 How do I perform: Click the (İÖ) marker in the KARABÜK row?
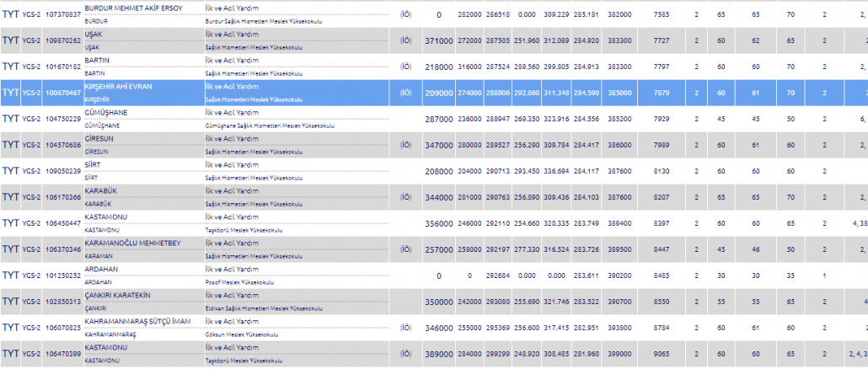tap(405, 197)
